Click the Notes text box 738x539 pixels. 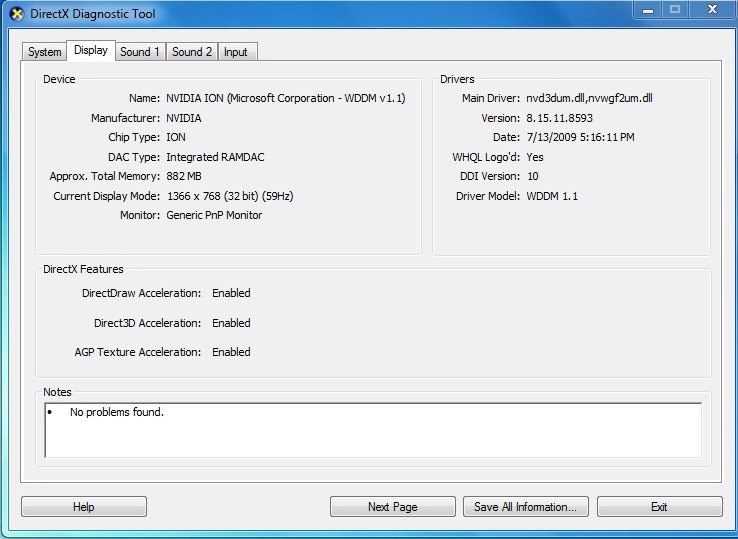[373, 430]
